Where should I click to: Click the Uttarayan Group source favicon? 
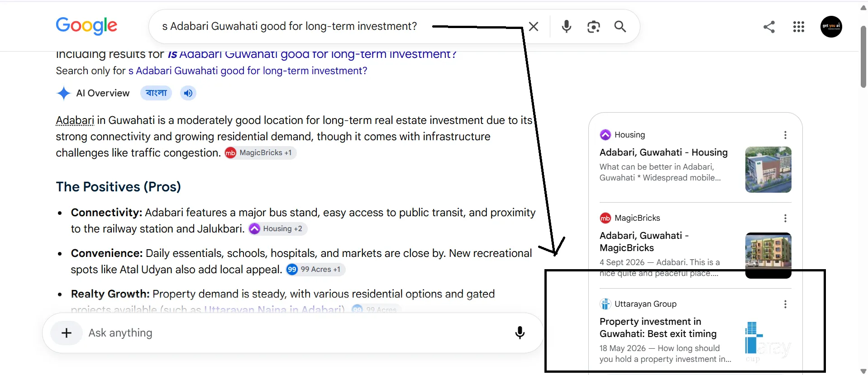(x=605, y=304)
